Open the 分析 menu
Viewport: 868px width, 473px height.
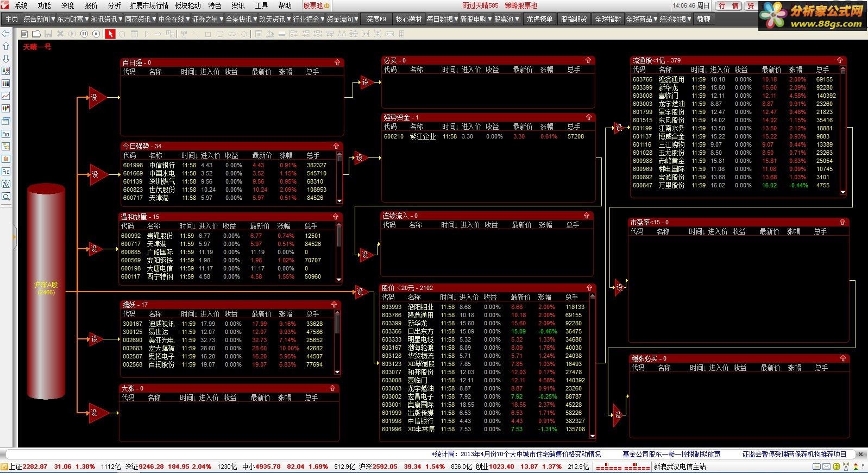coord(115,5)
